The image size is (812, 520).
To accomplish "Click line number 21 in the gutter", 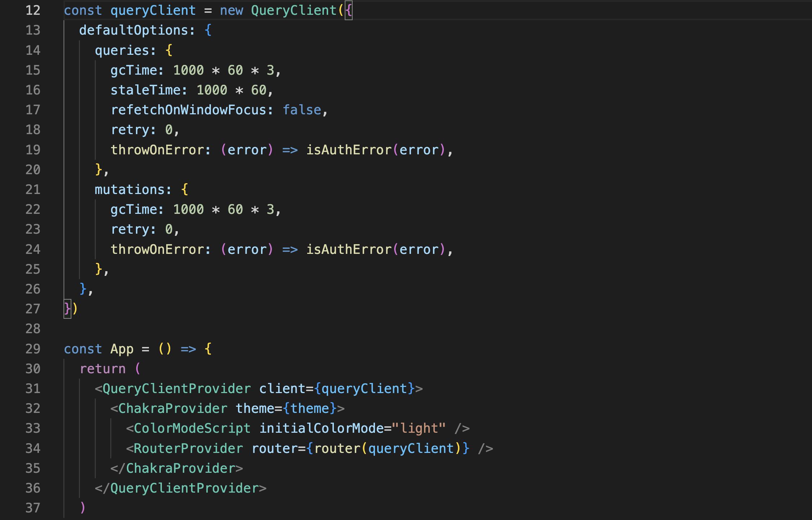I will coord(33,190).
